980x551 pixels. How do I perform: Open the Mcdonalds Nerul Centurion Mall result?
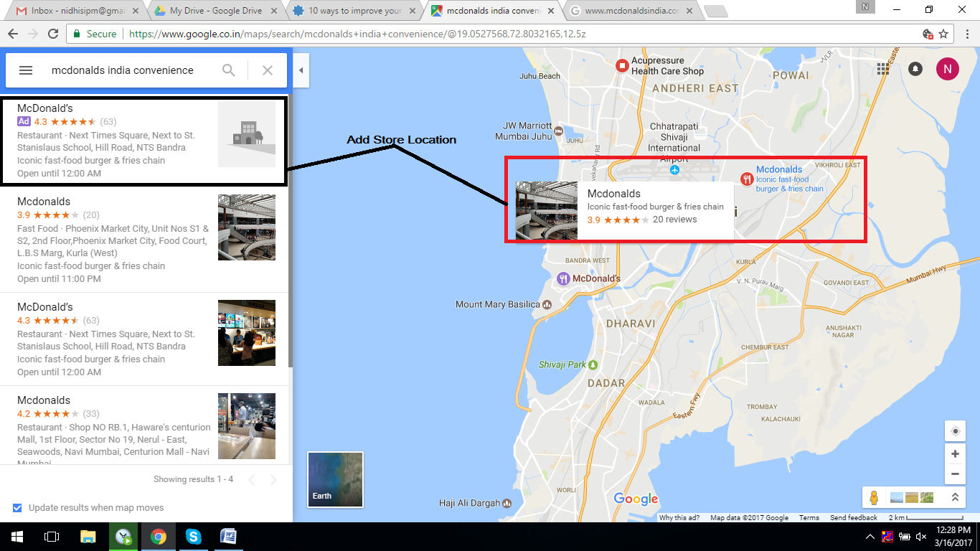(x=144, y=426)
